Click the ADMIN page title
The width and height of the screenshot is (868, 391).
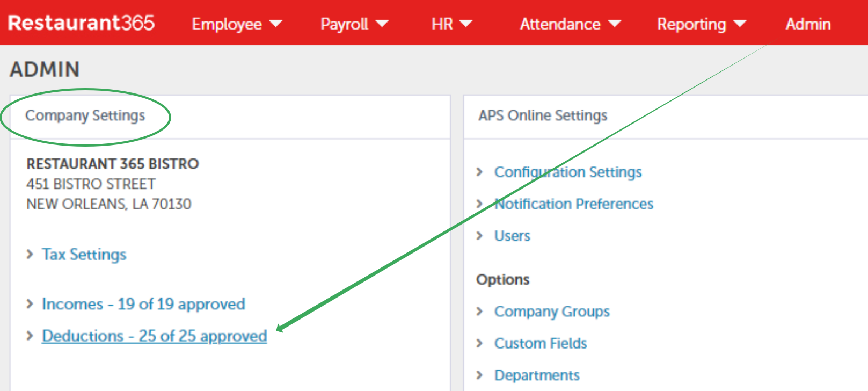[x=45, y=70]
